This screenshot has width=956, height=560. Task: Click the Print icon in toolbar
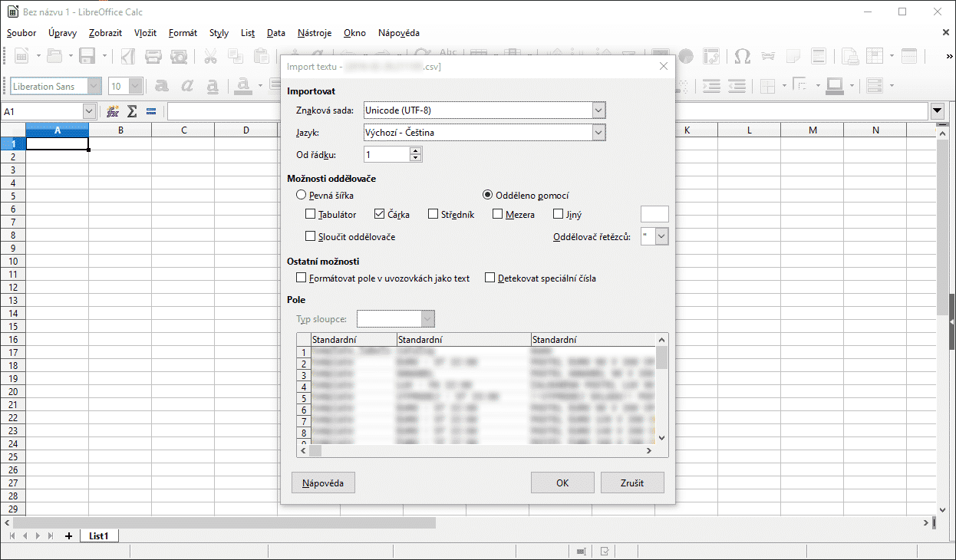[x=153, y=56]
